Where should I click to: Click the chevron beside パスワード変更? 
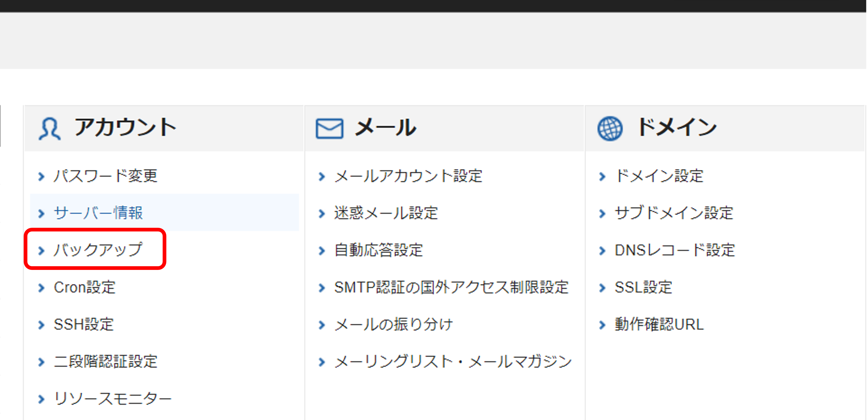coord(41,177)
